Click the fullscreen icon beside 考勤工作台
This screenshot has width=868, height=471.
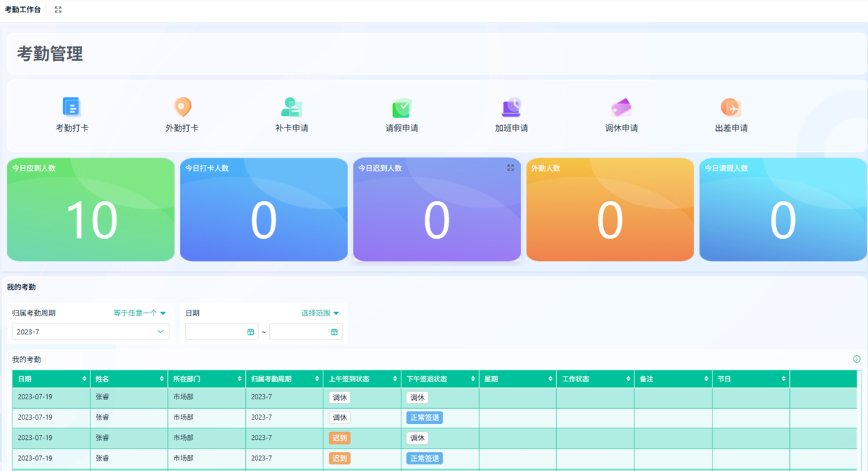click(x=58, y=9)
